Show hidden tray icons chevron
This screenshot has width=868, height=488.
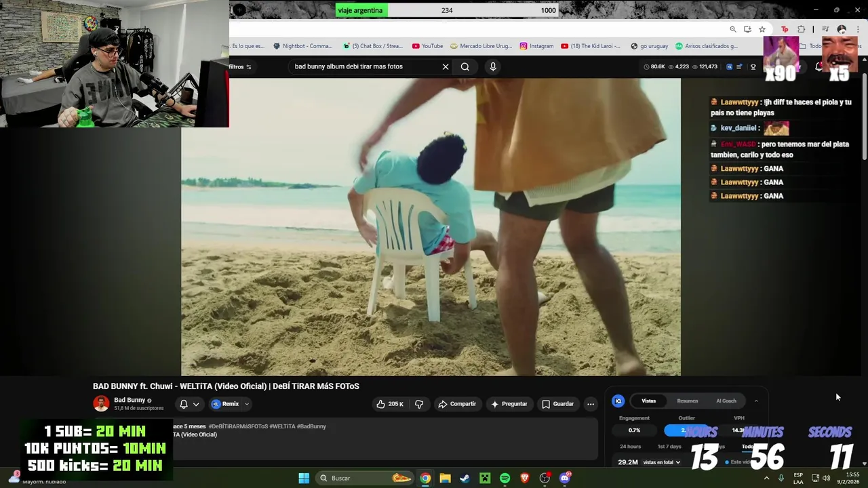pyautogui.click(x=767, y=478)
